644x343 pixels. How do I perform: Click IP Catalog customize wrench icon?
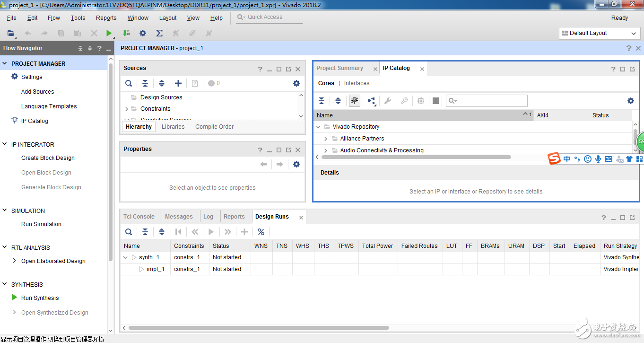click(388, 101)
